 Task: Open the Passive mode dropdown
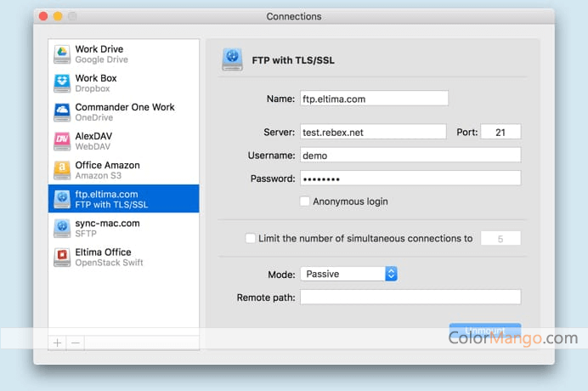pos(348,274)
